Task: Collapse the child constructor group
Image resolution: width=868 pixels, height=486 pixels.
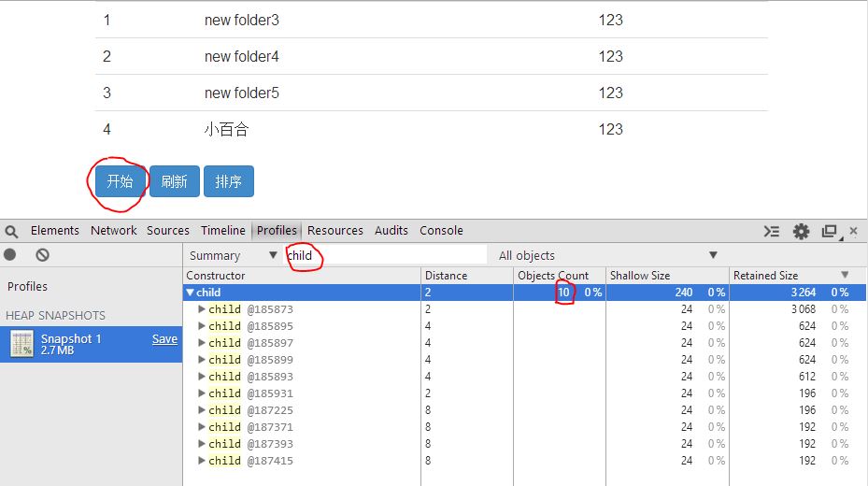Action: pos(191,293)
